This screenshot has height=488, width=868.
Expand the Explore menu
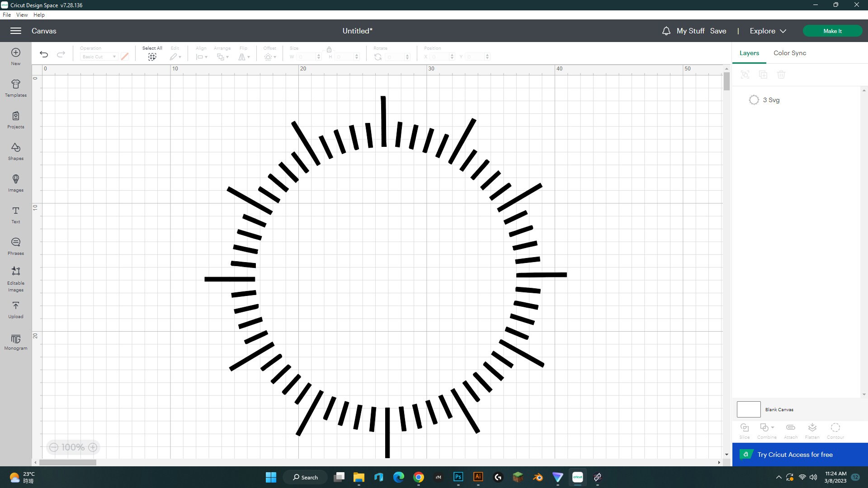[767, 31]
